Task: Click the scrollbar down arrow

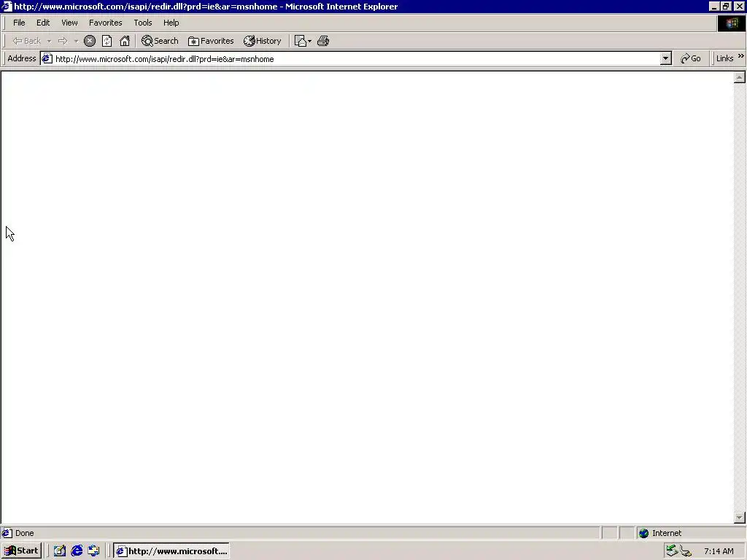Action: pos(740,517)
